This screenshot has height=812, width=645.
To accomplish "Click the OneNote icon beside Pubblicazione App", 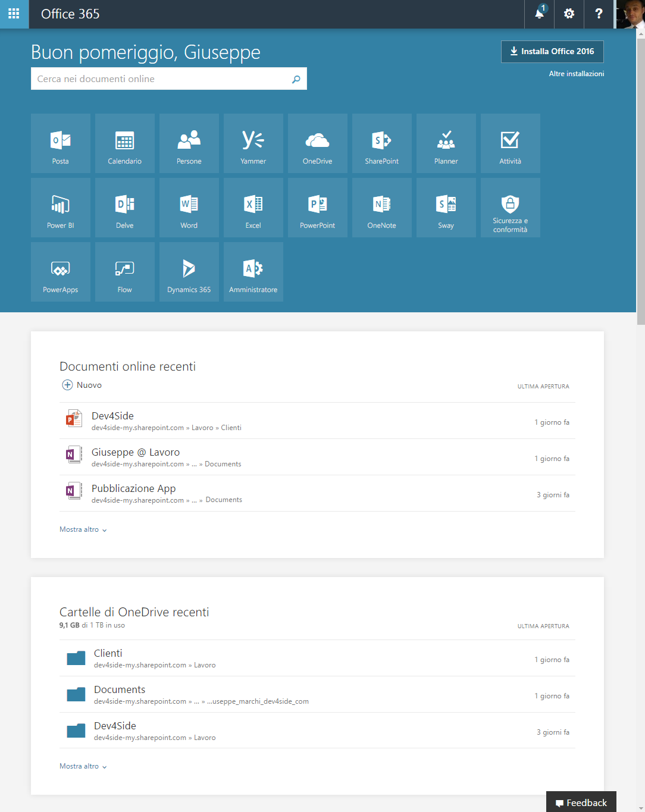I will [x=74, y=491].
